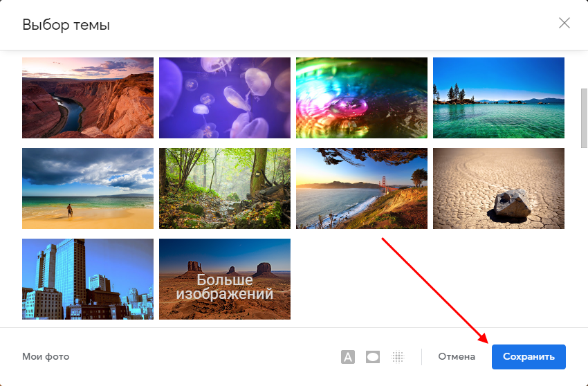The image size is (588, 386).
Task: Open the text background icon
Action: 348,357
